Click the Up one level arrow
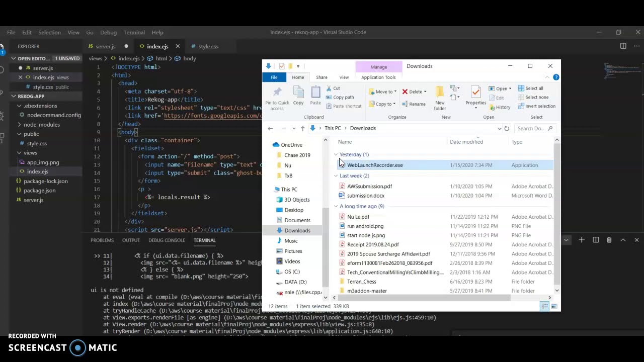Viewport: 644px width, 362px height. (x=302, y=128)
